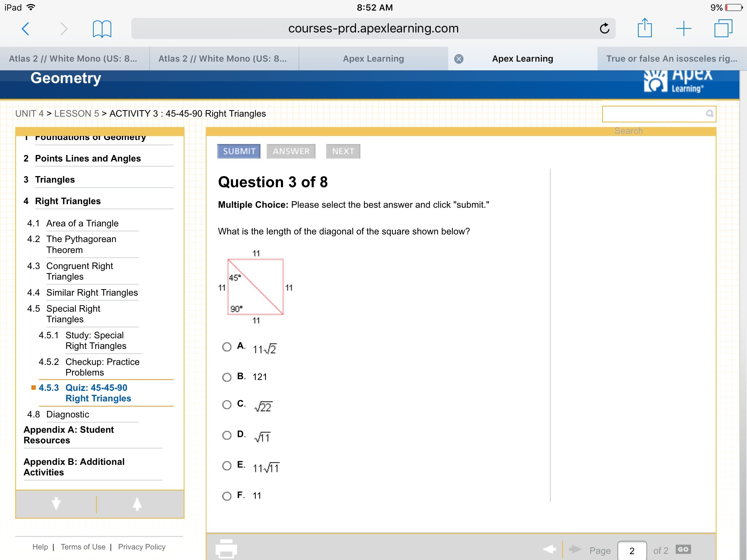Expand Right Triangles unit in sidebar
This screenshot has width=747, height=560.
68,201
